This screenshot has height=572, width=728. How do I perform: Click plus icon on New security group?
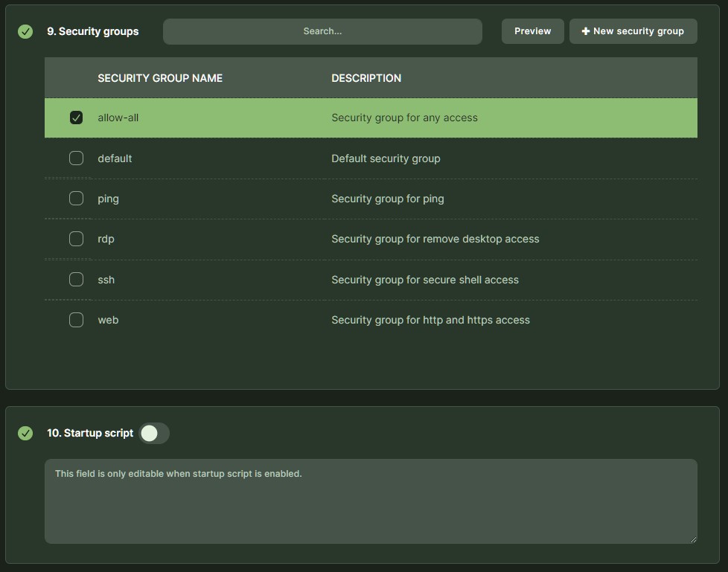pos(586,31)
